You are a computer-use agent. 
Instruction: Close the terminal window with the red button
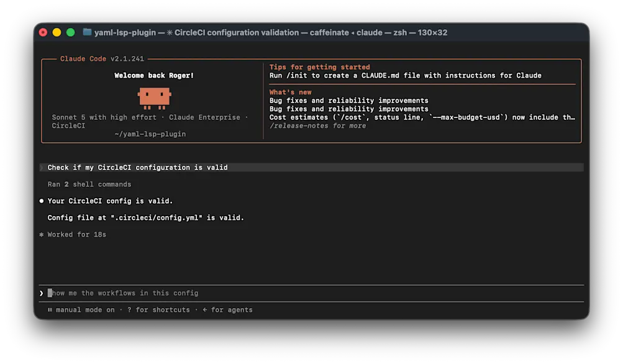(x=43, y=32)
